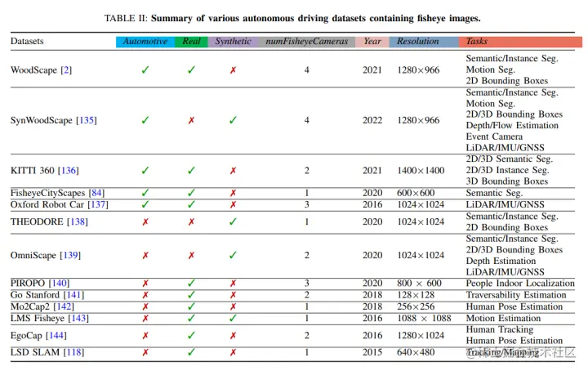Click the EgoCap dataset name

coord(26,336)
